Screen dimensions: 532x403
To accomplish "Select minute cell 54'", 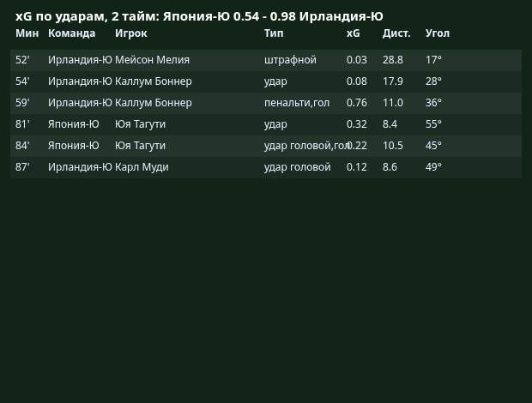I will pos(22,81).
